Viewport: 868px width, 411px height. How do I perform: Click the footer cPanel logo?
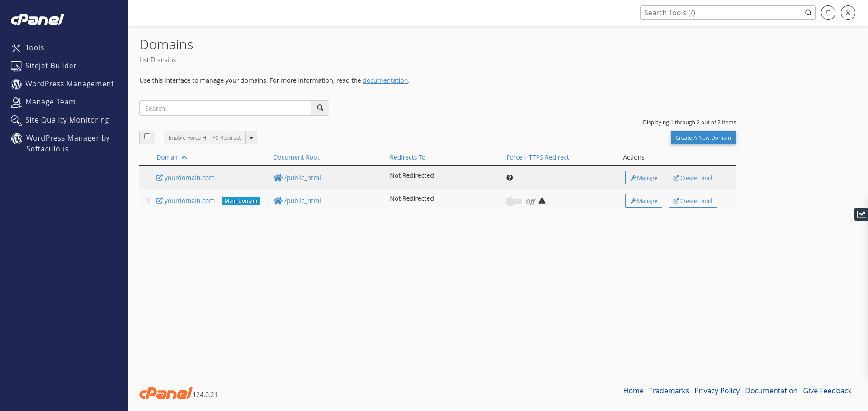coord(165,393)
